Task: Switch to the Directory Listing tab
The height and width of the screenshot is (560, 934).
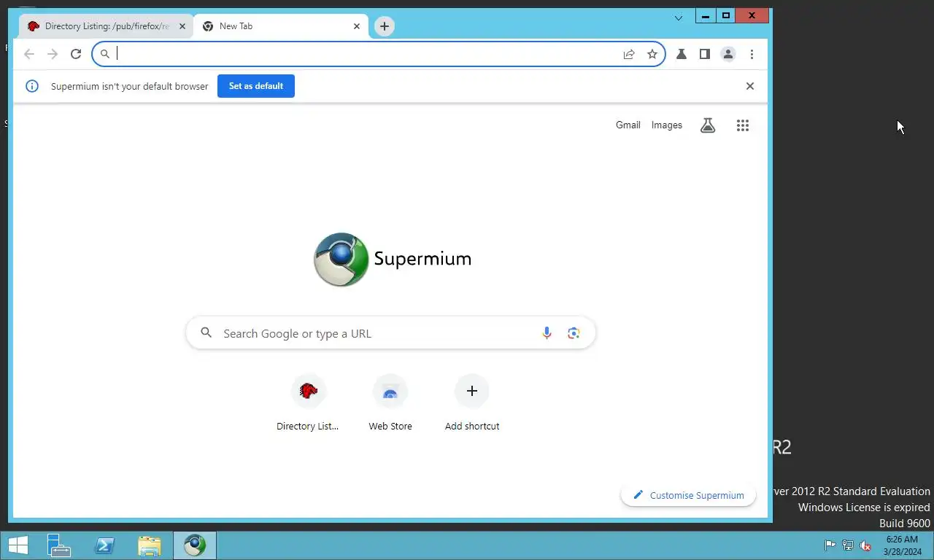Action: pyautogui.click(x=106, y=26)
